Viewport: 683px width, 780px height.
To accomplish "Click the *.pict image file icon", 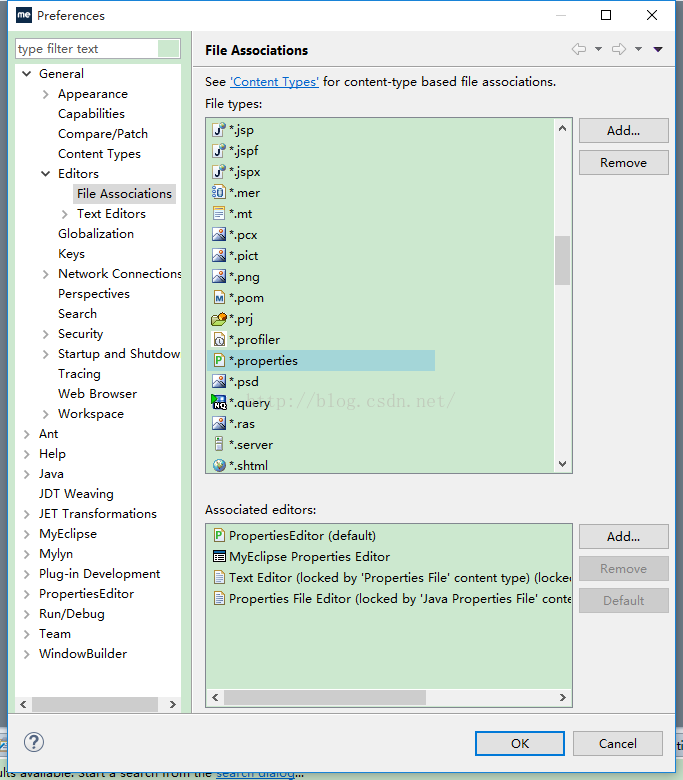I will click(x=219, y=255).
